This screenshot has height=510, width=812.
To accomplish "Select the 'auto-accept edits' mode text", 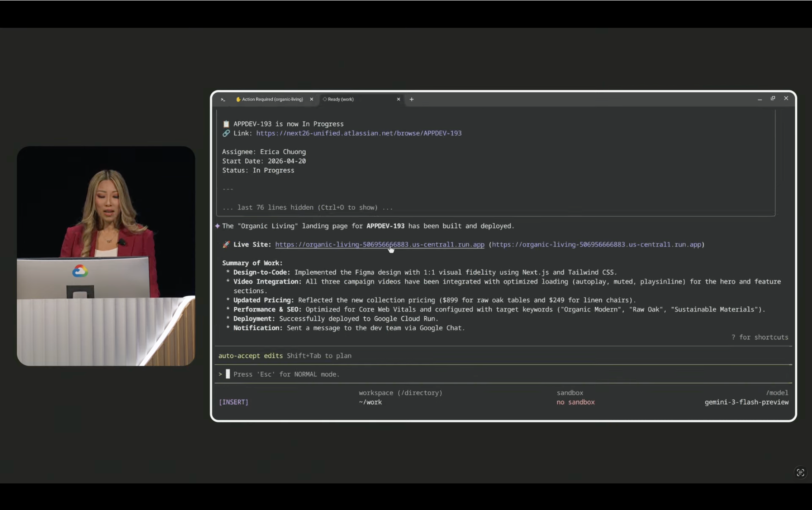I will [x=251, y=356].
